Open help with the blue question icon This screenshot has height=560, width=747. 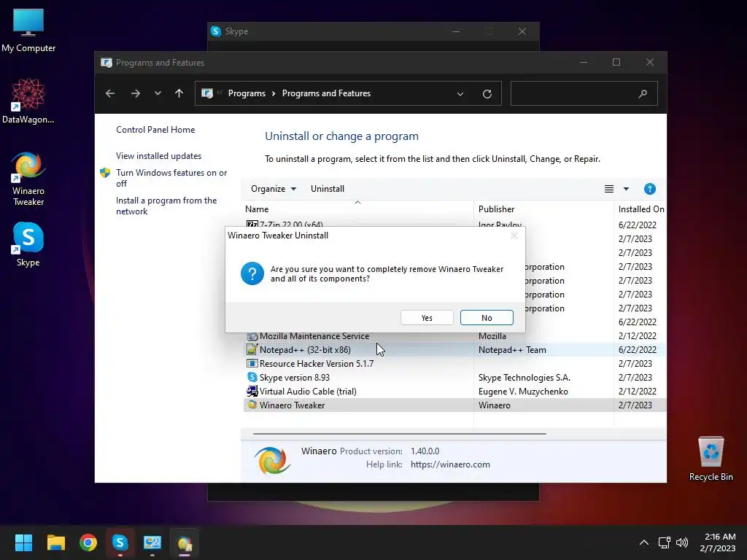pyautogui.click(x=649, y=189)
